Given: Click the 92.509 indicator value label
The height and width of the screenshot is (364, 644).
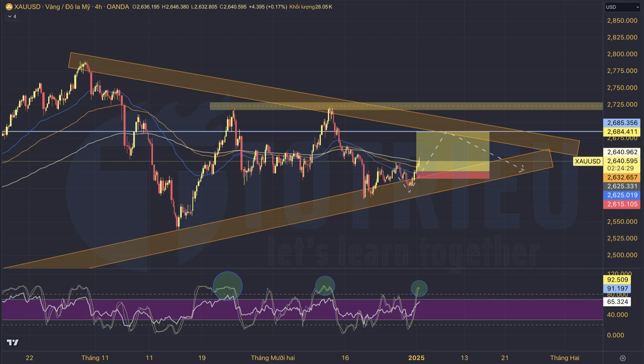Looking at the screenshot, I should [x=617, y=280].
